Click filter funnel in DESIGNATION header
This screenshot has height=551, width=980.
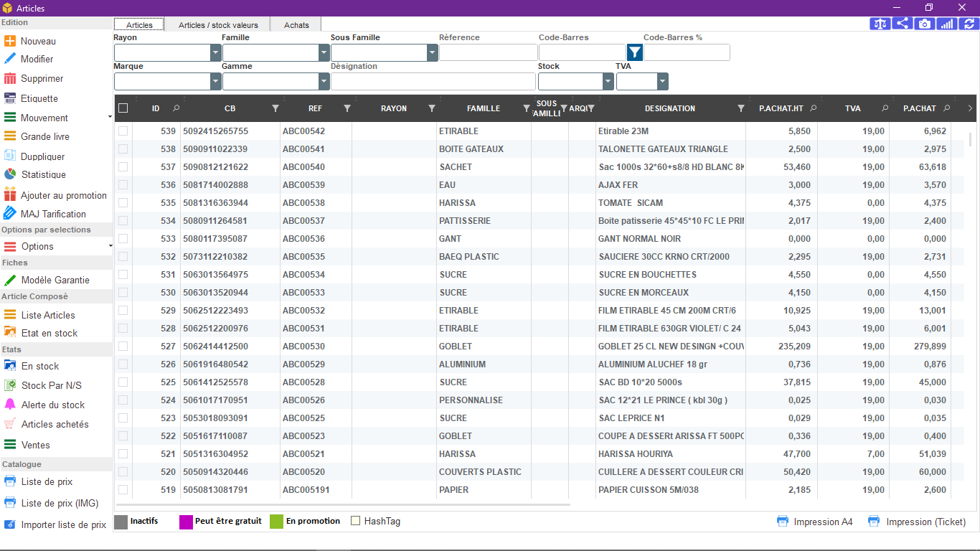click(741, 108)
